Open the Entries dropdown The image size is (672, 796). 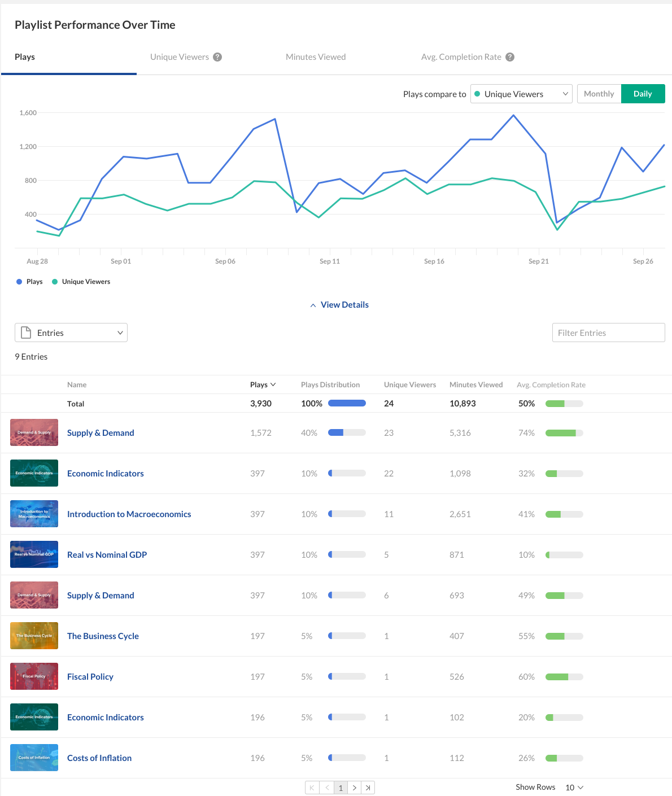pyautogui.click(x=71, y=333)
